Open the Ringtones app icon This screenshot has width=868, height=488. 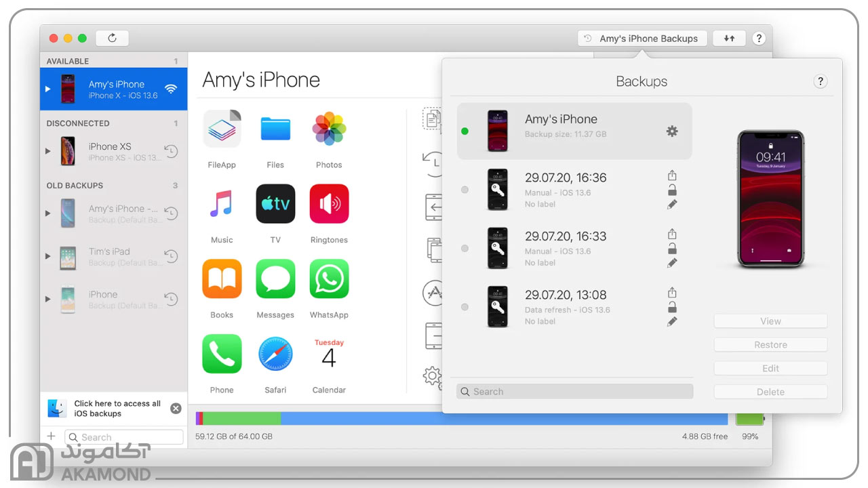pos(329,203)
